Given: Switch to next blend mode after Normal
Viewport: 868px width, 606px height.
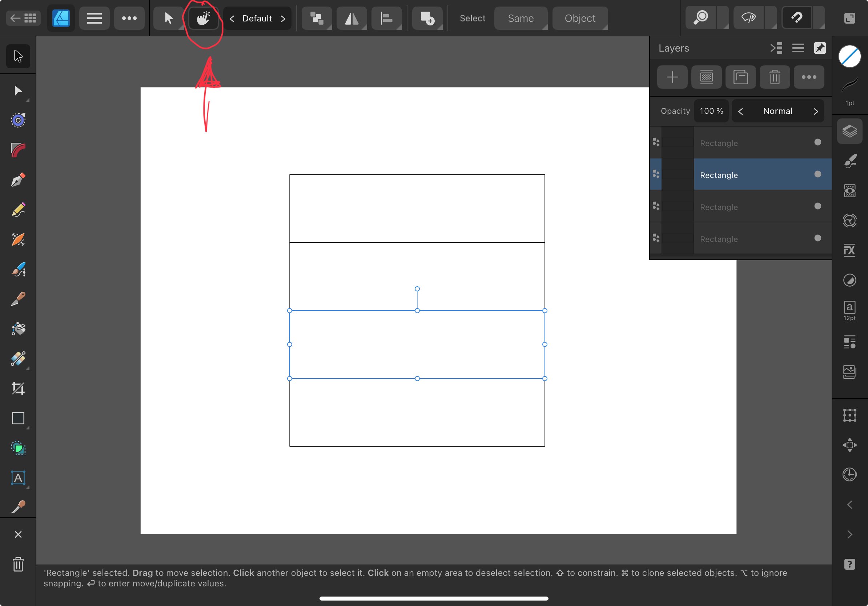Looking at the screenshot, I should [x=816, y=112].
